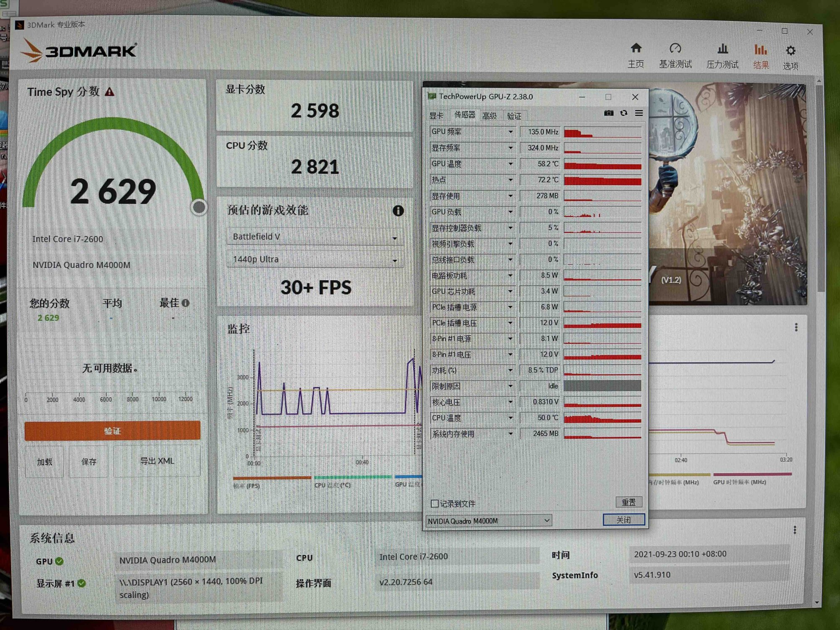Open the 3DMark Home (主页) icon
The image size is (840, 630).
pos(636,49)
